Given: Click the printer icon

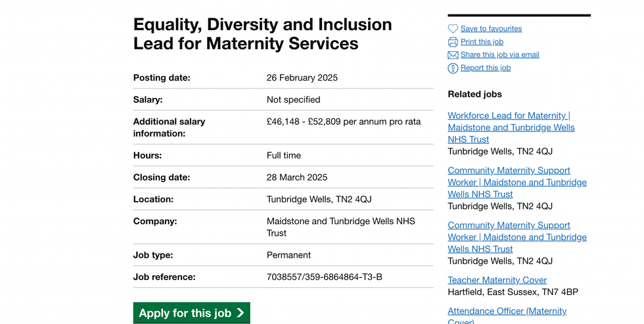Looking at the screenshot, I should [453, 42].
